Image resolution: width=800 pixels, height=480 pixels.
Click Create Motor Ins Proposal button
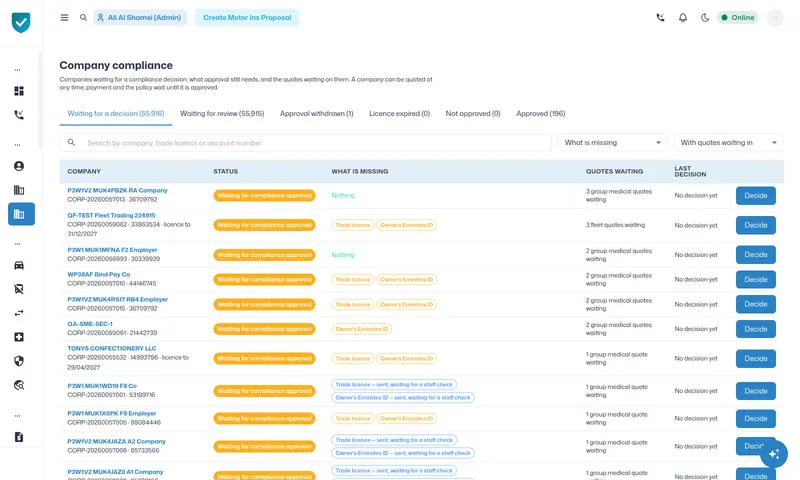coord(247,17)
